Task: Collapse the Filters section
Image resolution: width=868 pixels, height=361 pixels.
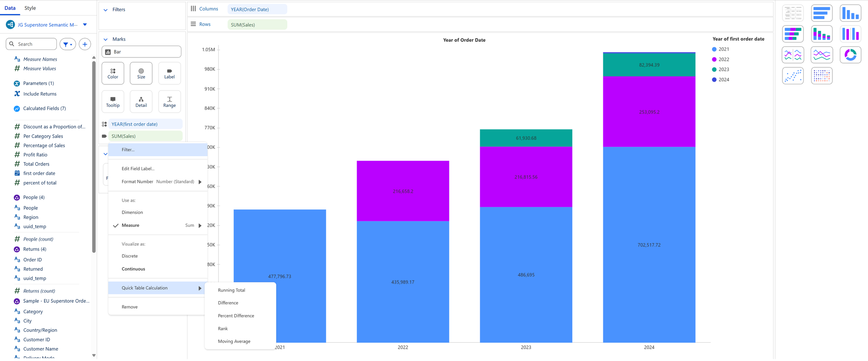Action: [105, 10]
